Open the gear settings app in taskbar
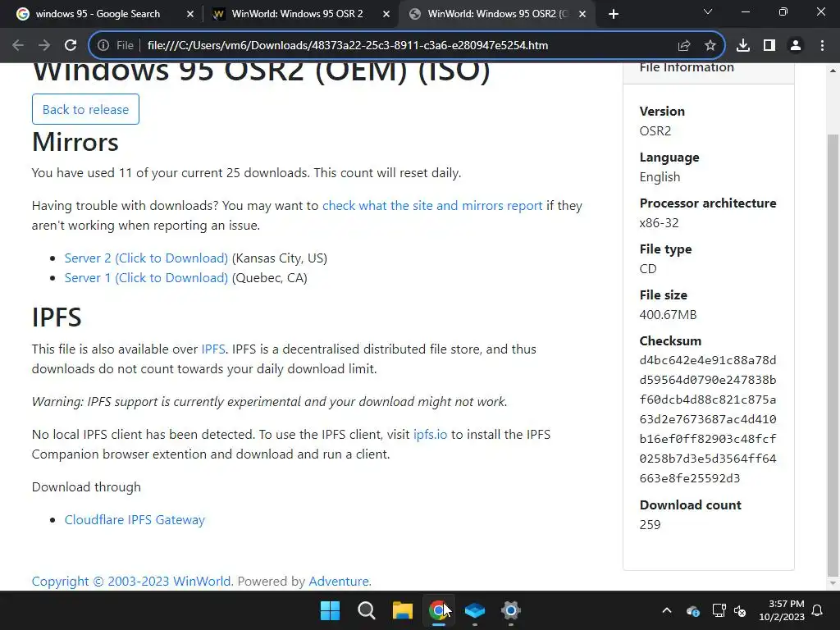 (x=511, y=610)
